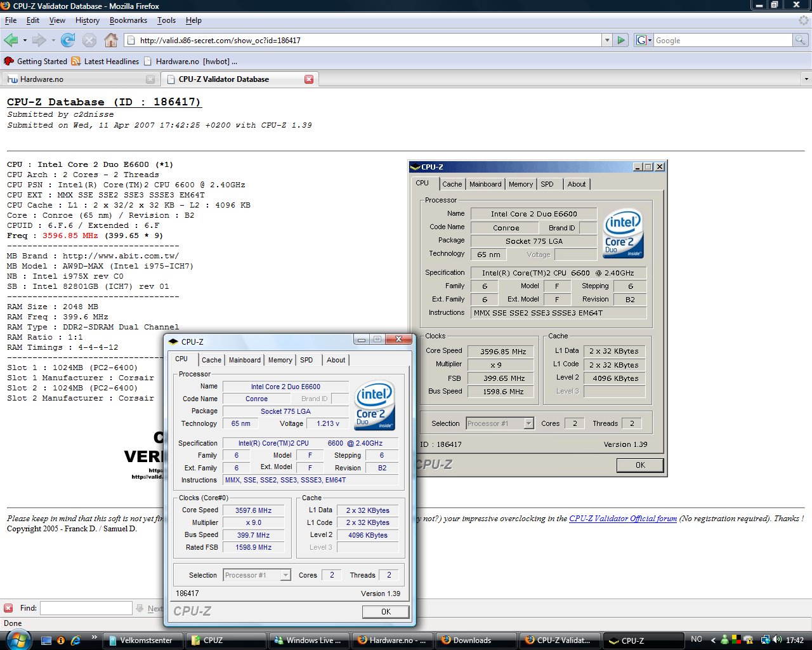Open the Back button history dropdown arrow
812x650 pixels.
click(25, 41)
